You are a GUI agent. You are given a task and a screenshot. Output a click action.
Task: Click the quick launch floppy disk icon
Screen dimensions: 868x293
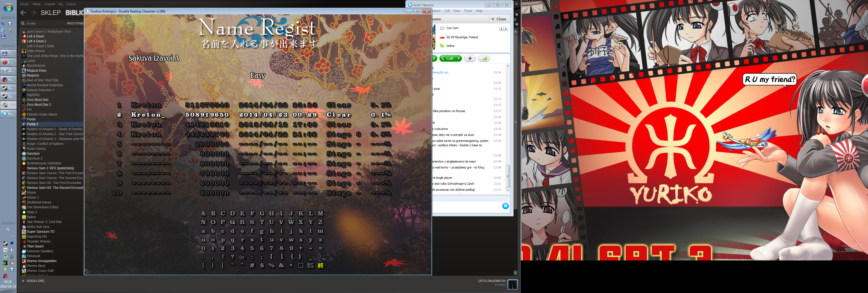pyautogui.click(x=3, y=36)
